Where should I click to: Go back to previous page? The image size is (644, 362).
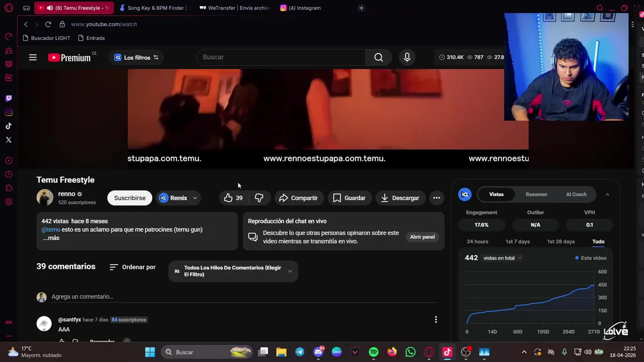26,24
